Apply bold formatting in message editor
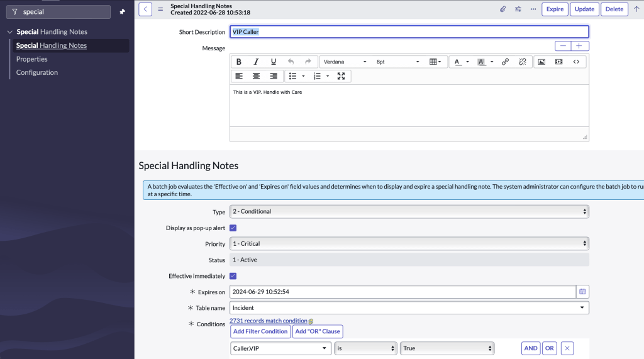This screenshot has width=644, height=359. tap(239, 62)
